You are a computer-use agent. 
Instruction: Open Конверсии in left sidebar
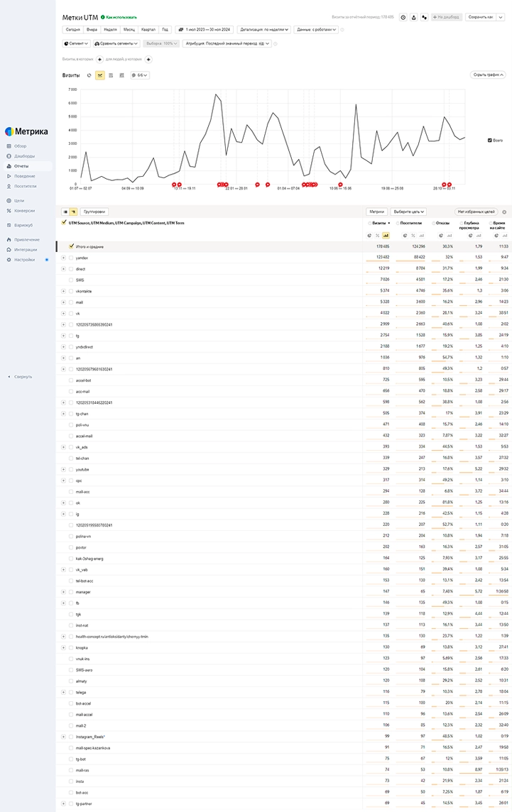coord(24,211)
